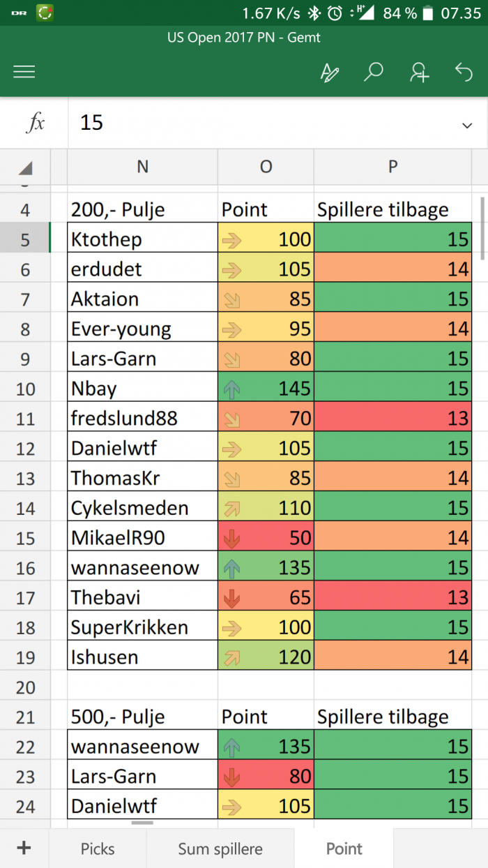Tap the vertical scrollbar handle

click(482, 228)
